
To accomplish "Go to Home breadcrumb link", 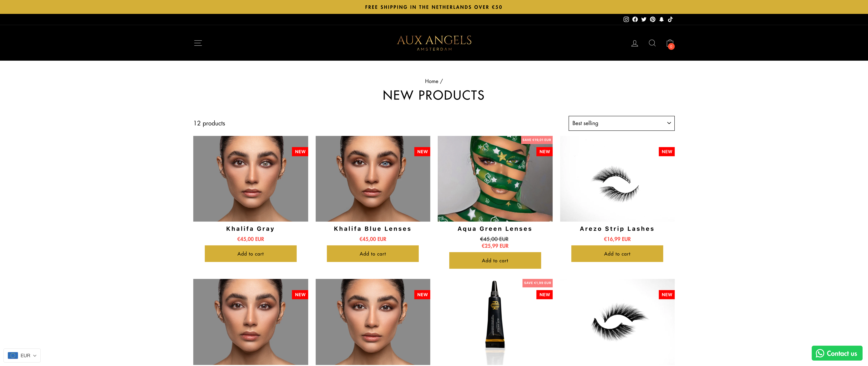I will 431,81.
